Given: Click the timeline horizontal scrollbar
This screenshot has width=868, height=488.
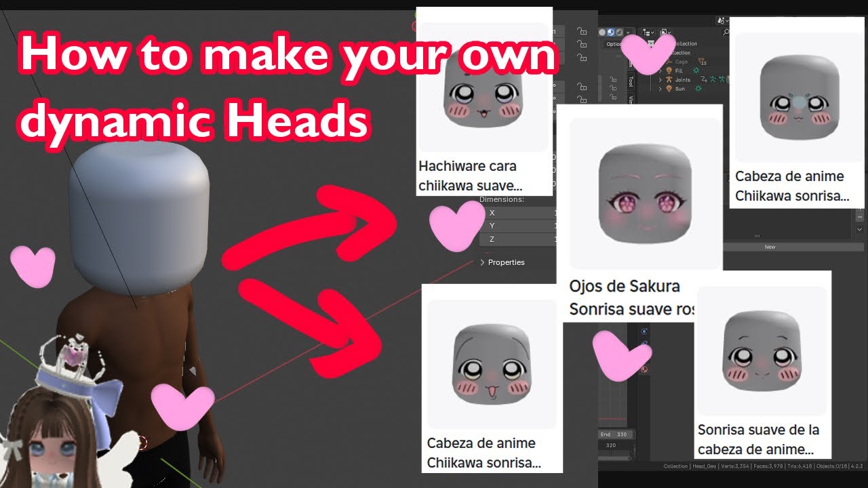Looking at the screenshot, I should click(614, 458).
